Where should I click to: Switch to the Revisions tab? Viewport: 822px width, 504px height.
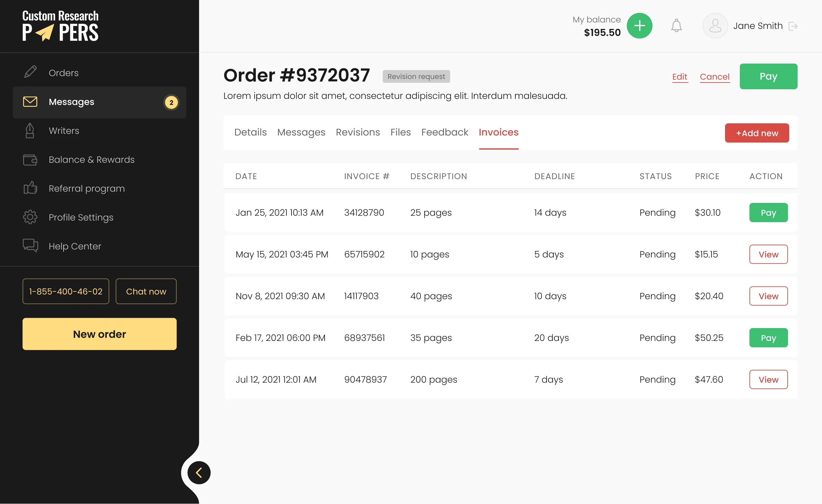[358, 133]
